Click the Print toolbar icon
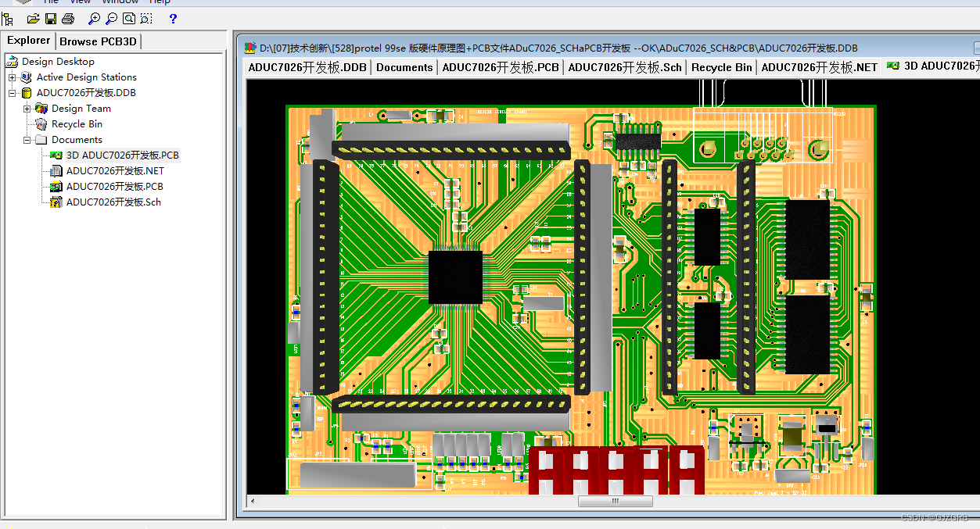Viewport: 980px width, 529px height. (x=68, y=18)
